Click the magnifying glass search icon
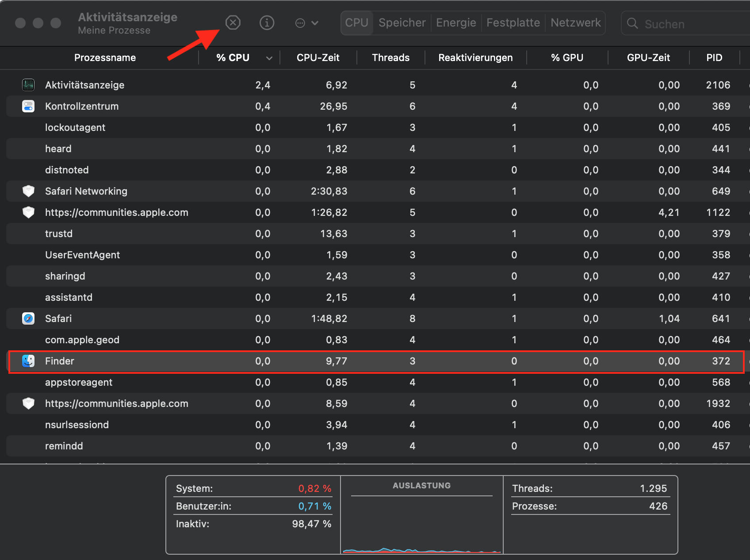Image resolution: width=750 pixels, height=560 pixels. 632,23
